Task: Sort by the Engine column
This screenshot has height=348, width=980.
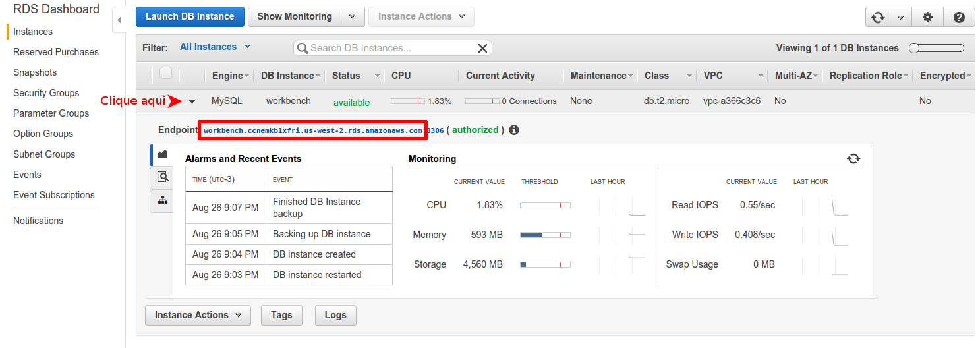Action: (x=230, y=76)
